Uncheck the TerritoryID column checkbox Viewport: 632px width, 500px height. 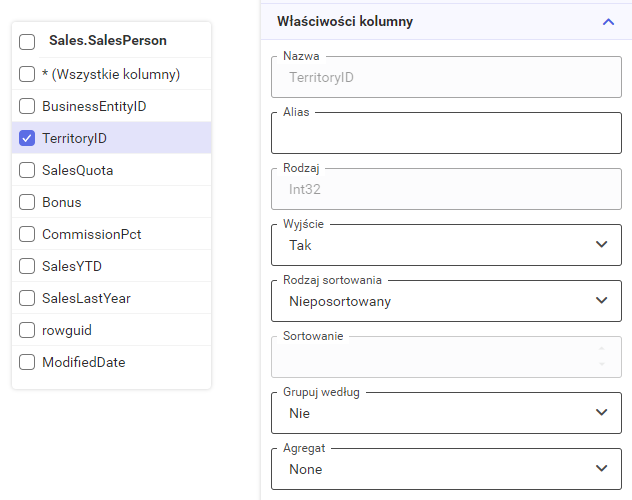pyautogui.click(x=27, y=138)
